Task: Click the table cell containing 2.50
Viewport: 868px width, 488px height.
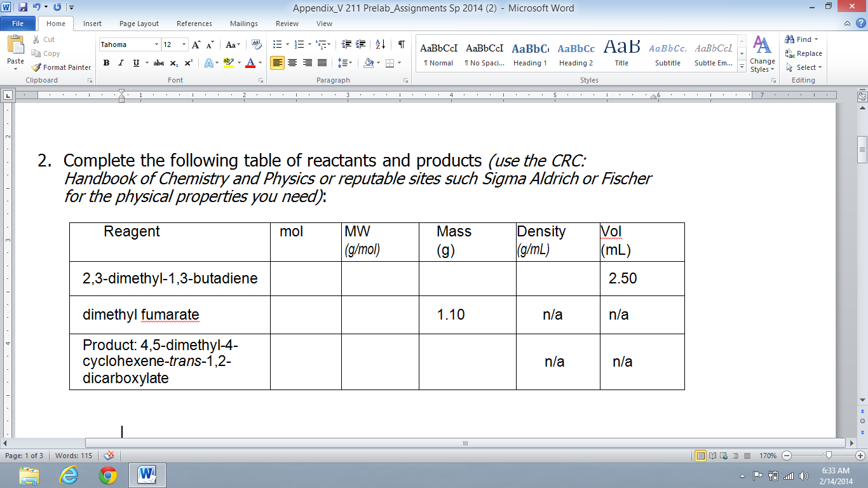Action: tap(641, 279)
